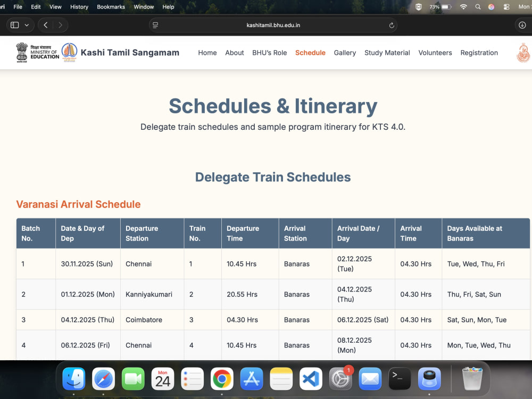Open the page reader icon in address bar
Viewport: 532px width, 399px height.
(x=155, y=25)
